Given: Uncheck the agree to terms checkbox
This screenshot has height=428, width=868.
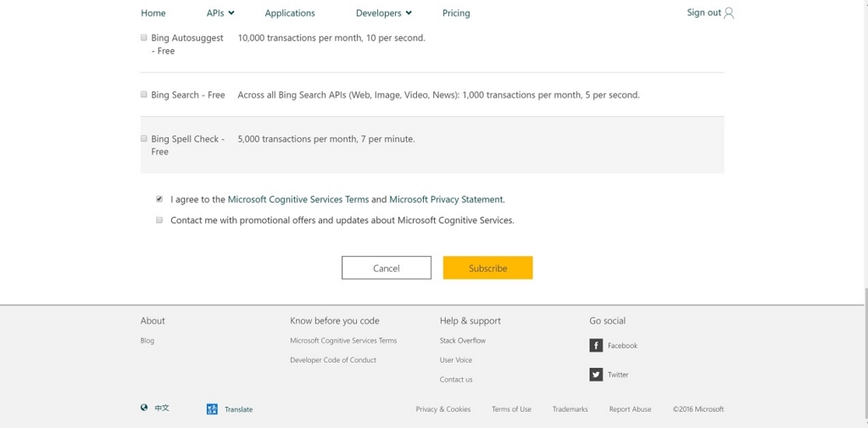Looking at the screenshot, I should click(159, 199).
